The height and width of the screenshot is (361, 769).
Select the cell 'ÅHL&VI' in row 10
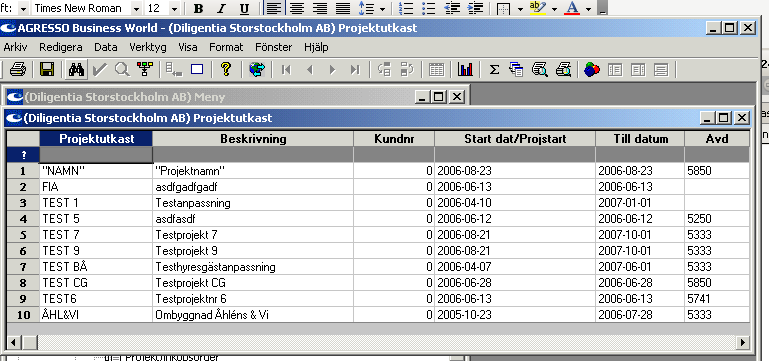96,315
